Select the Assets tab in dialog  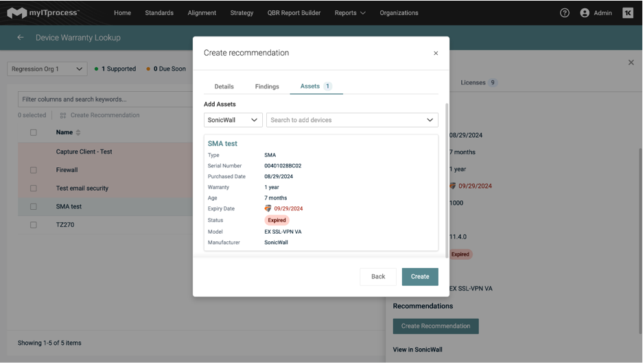point(316,86)
